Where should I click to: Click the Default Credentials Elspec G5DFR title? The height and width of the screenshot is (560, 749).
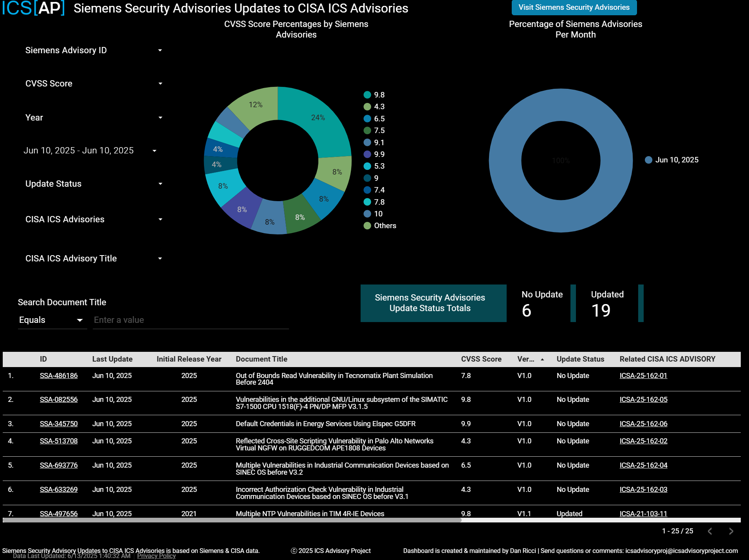(325, 424)
